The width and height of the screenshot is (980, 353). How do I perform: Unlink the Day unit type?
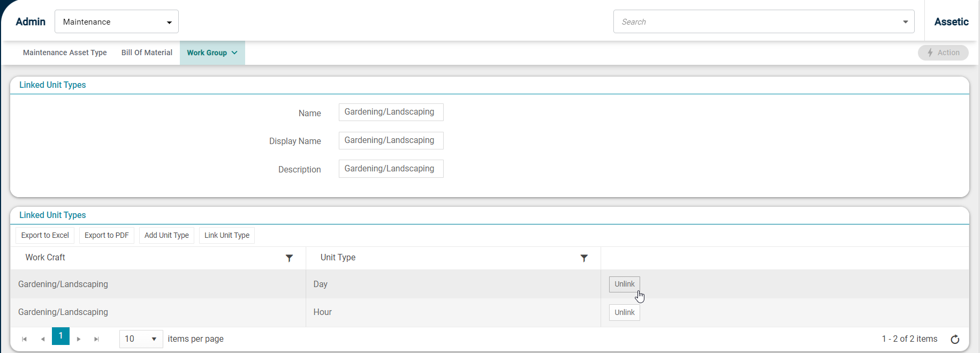625,284
